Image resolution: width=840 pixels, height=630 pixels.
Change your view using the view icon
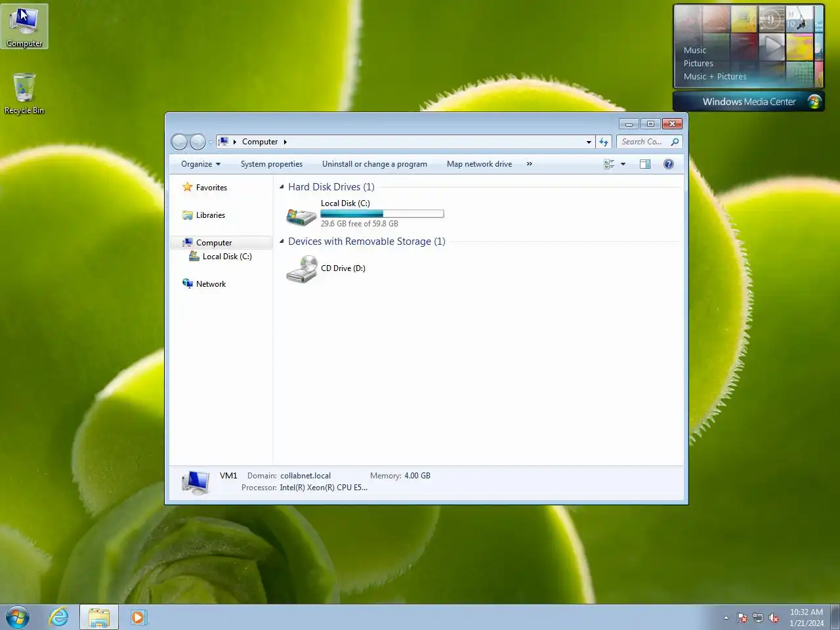click(x=609, y=164)
